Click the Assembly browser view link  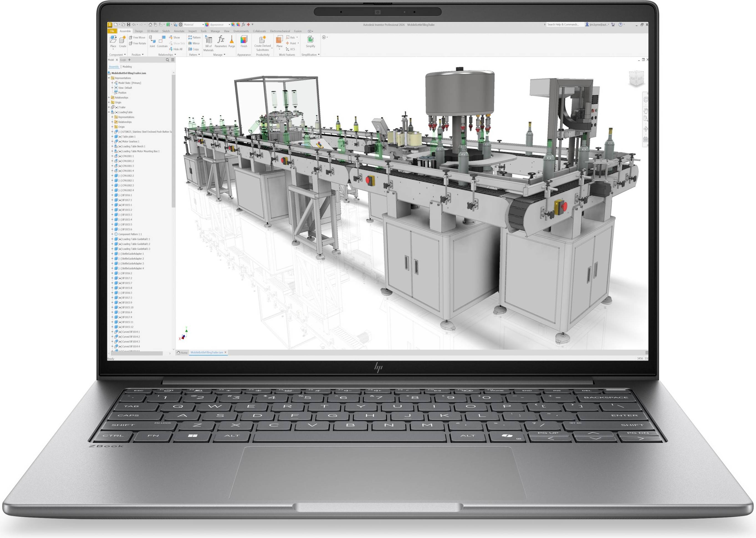pyautogui.click(x=114, y=67)
